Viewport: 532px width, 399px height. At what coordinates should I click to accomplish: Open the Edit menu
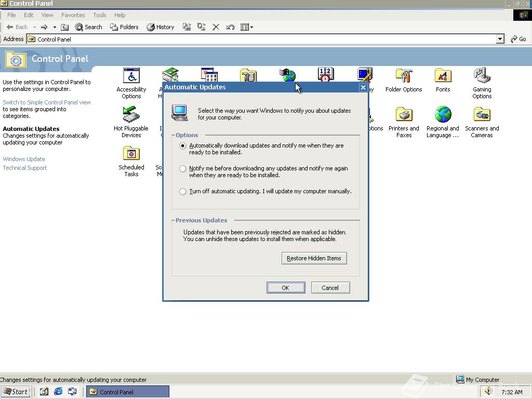pos(29,15)
